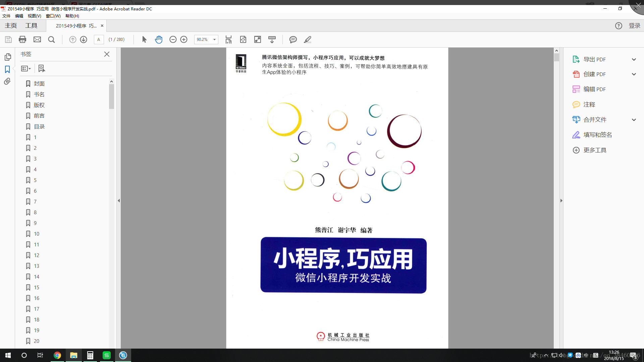This screenshot has width=644, height=362.
Task: Go to previous page arrow icon
Action: click(72, 40)
